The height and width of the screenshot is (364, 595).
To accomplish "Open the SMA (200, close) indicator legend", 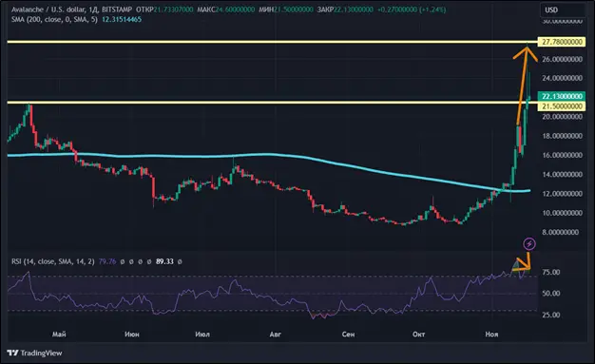I will click(x=54, y=19).
